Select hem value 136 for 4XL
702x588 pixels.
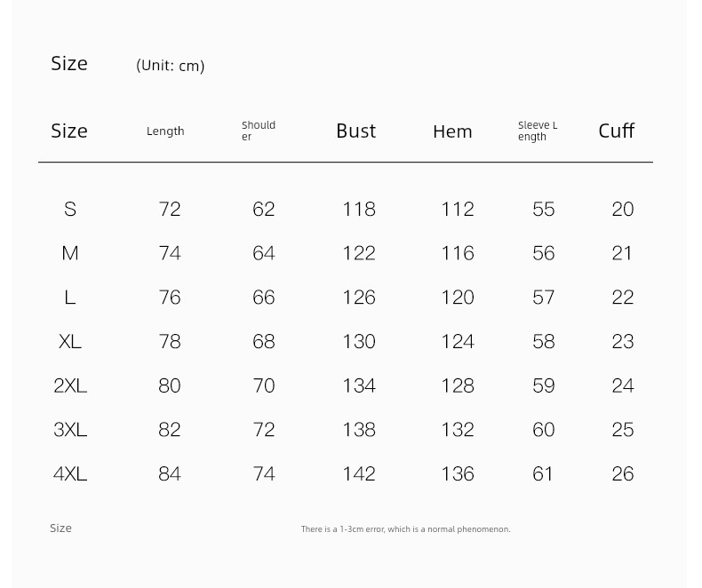pyautogui.click(x=458, y=474)
